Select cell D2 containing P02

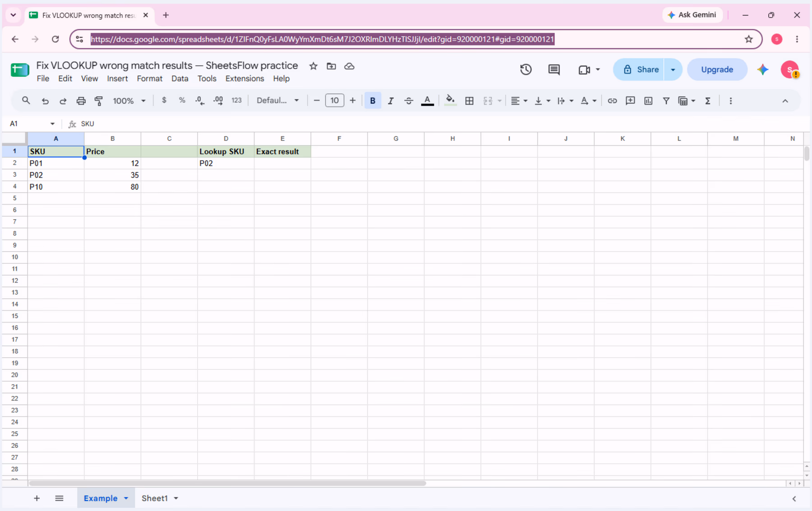click(226, 163)
